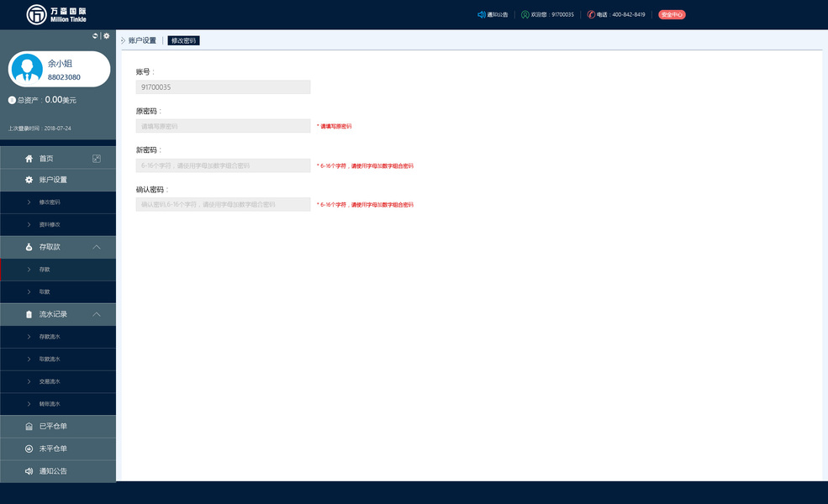The width and height of the screenshot is (828, 504).
Task: Click the bank icon beside 已平仓单
Action: (29, 427)
